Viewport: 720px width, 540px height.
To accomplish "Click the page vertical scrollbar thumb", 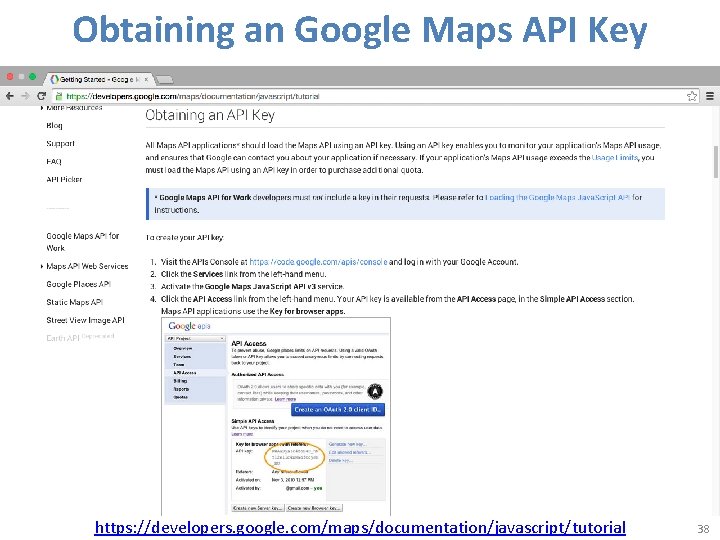I will (715, 162).
